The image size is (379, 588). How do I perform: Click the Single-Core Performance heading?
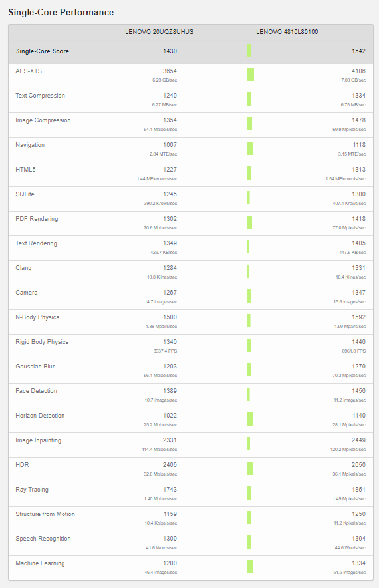coord(61,13)
